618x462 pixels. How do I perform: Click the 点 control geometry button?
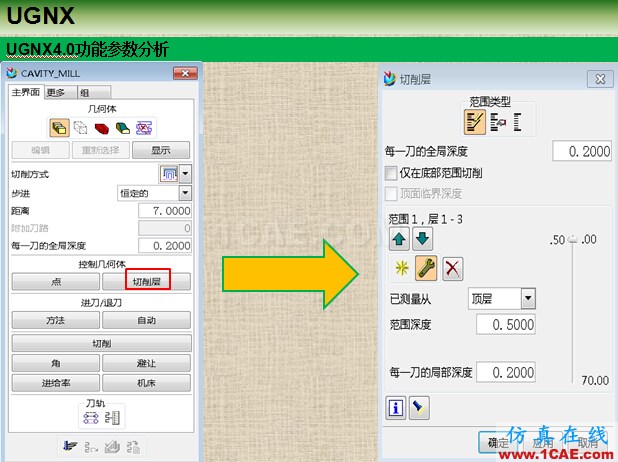coord(56,281)
